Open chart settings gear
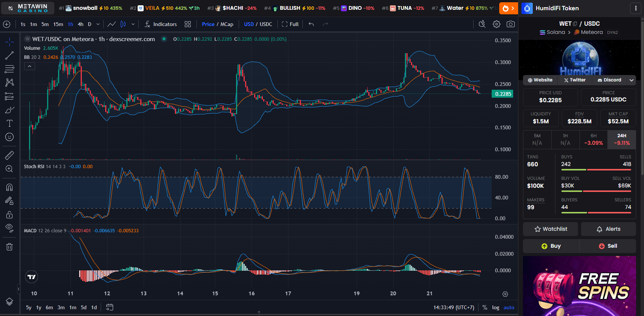This screenshot has height=316, width=644. point(497,24)
